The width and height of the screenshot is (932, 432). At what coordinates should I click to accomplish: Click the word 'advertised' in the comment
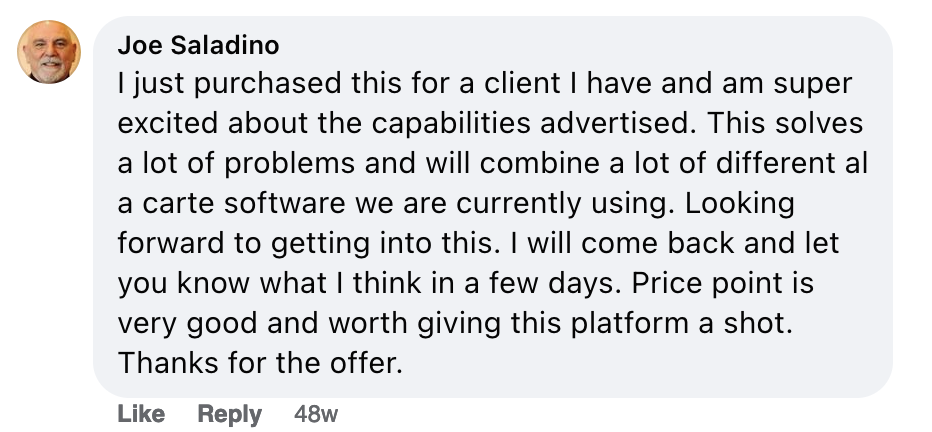(618, 124)
